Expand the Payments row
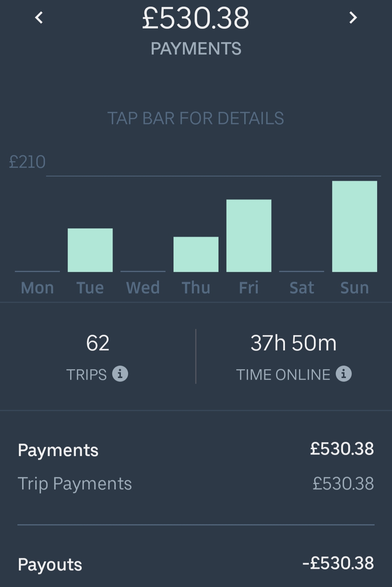This screenshot has height=587, width=392. click(x=196, y=450)
